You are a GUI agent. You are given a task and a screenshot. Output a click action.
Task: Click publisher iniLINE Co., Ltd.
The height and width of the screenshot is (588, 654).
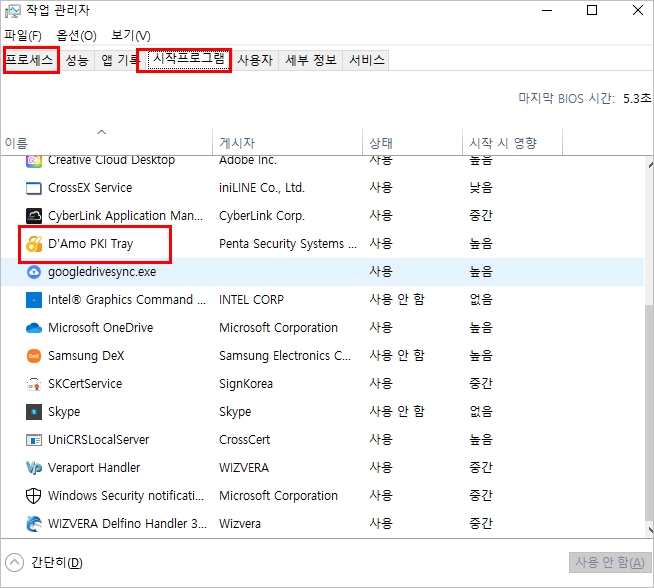tap(262, 188)
